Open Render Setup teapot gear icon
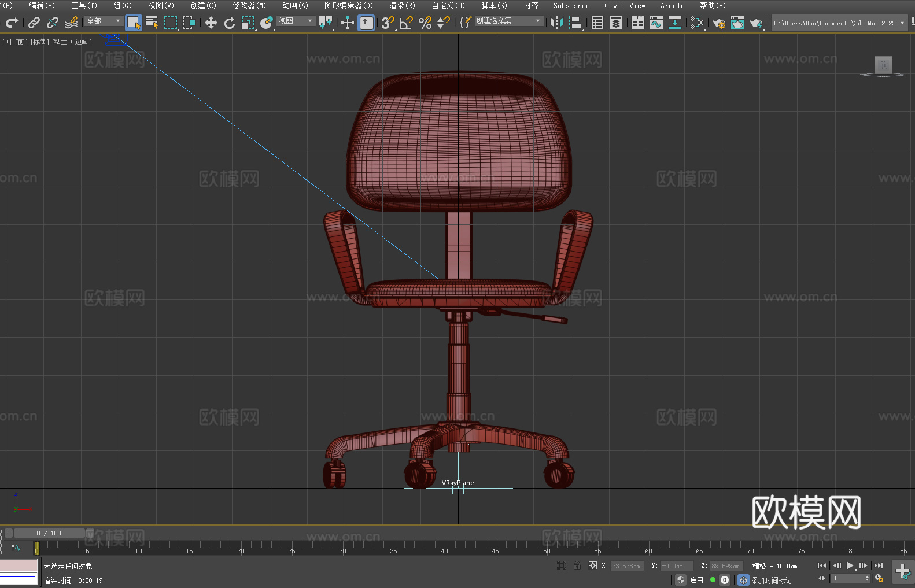Viewport: 915px width, 588px height. (x=719, y=23)
